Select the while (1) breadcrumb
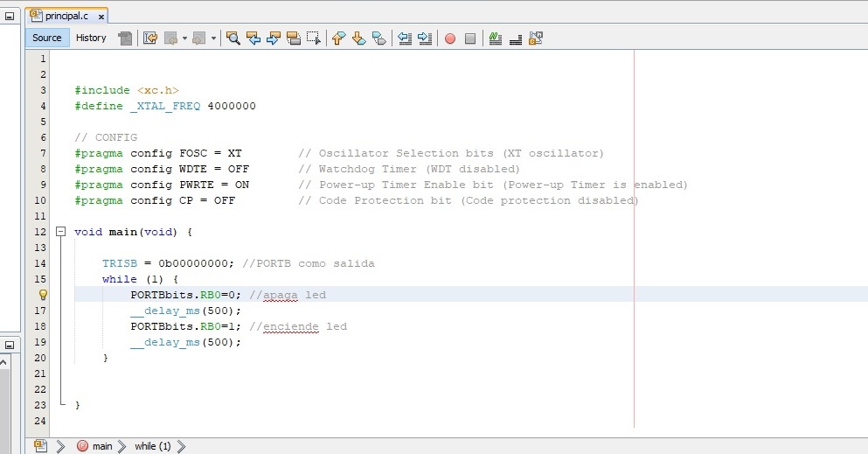This screenshot has width=868, height=454. point(153,446)
